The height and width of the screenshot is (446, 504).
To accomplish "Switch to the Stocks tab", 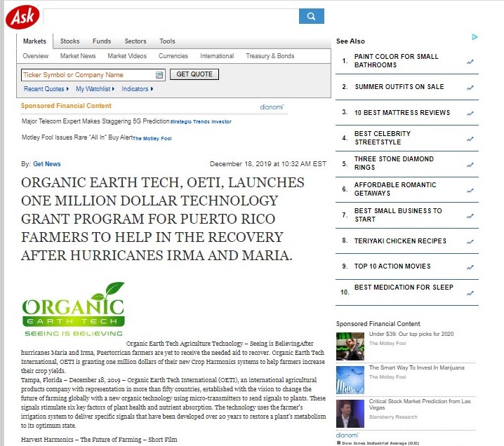I will [69, 41].
